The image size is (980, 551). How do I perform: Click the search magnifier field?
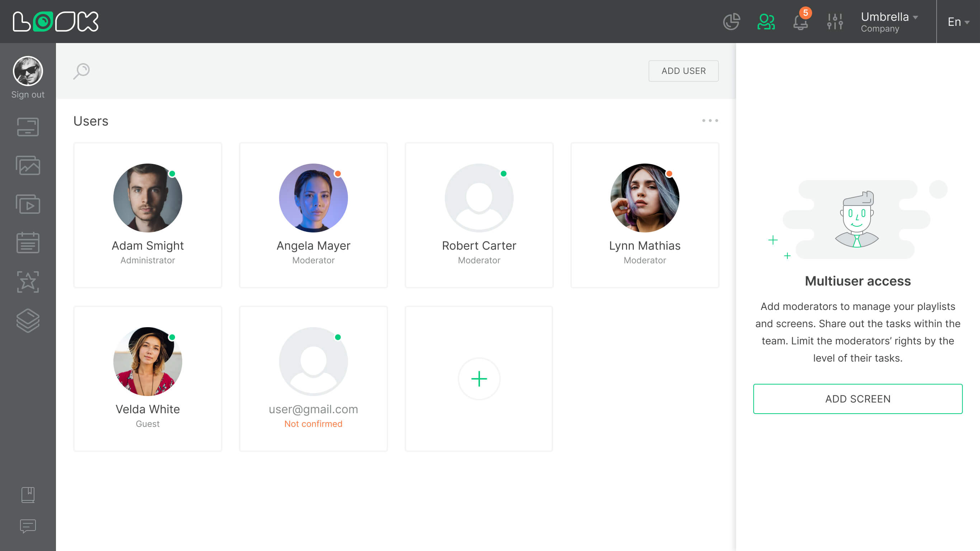point(81,71)
